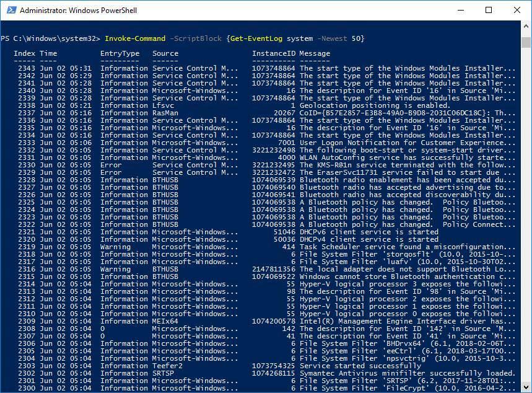Click the EraserSvc11731 failed to start Error row
This screenshot has width=532, height=393.
point(248,172)
